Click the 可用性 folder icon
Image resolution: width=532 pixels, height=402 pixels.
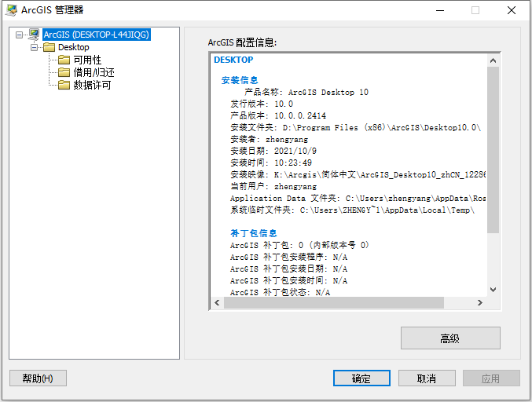point(64,60)
